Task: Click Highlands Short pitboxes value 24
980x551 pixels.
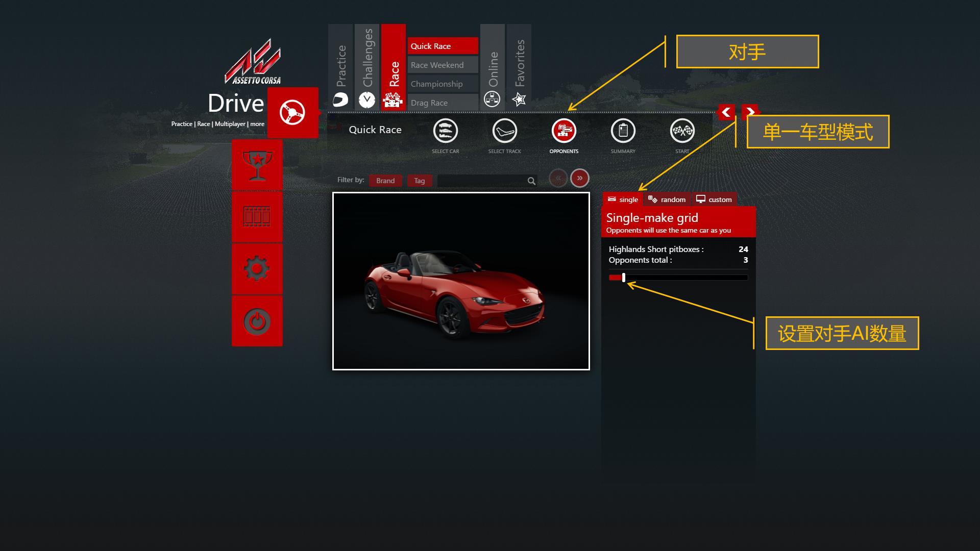Action: click(743, 249)
